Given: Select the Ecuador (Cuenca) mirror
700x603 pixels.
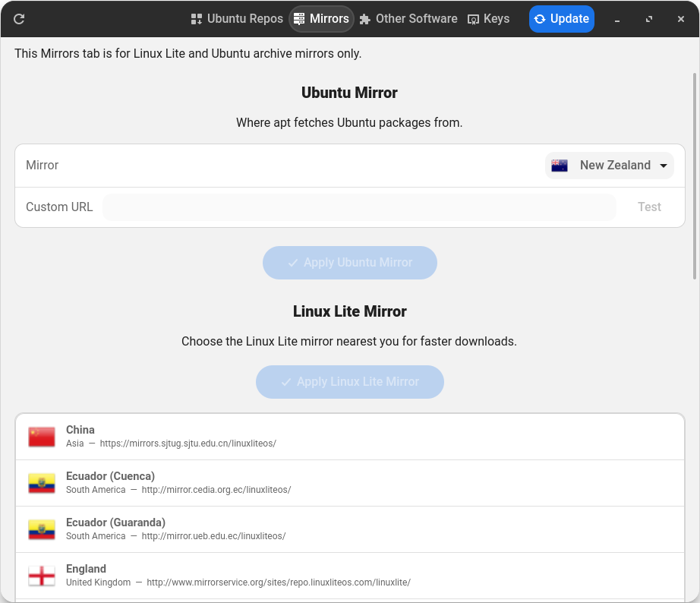Looking at the screenshot, I should (350, 483).
